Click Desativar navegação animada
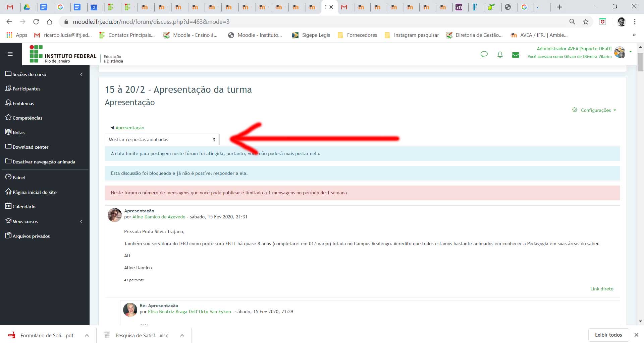Screen dimensions: 644x345 click(x=40, y=162)
